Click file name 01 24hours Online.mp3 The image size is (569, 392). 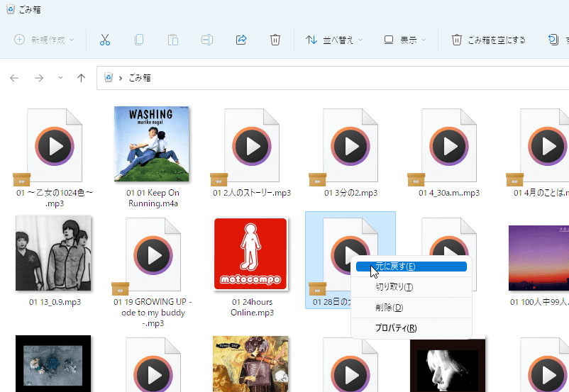coord(252,307)
